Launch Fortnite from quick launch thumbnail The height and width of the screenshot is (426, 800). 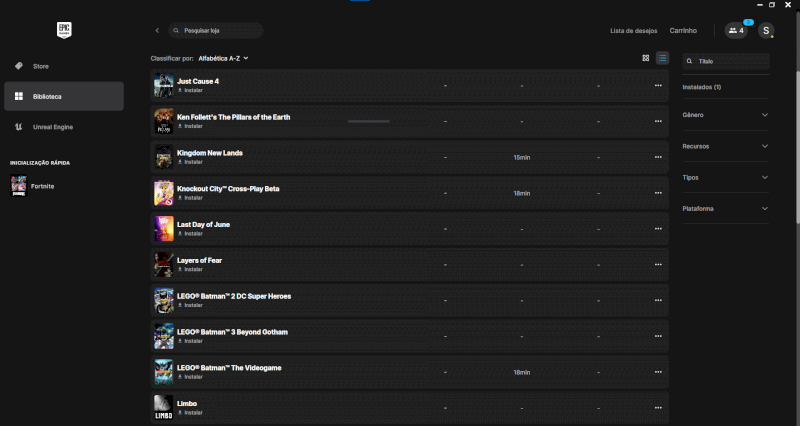click(x=19, y=187)
